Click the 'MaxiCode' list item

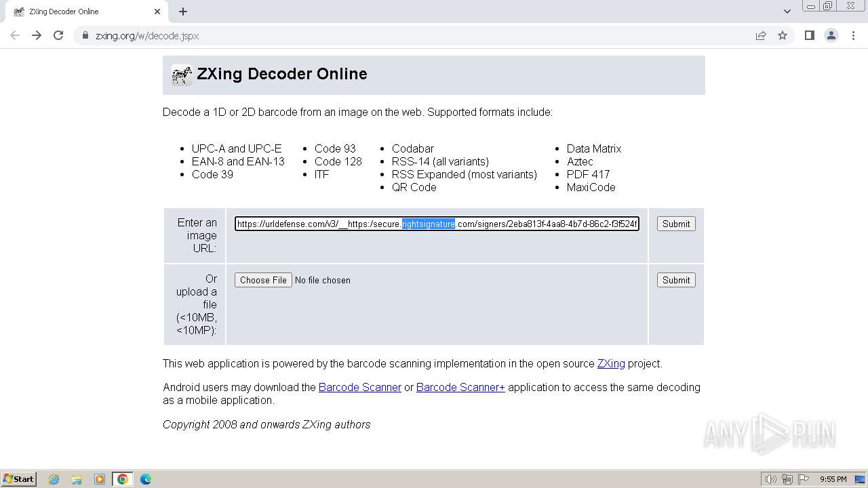pyautogui.click(x=591, y=187)
